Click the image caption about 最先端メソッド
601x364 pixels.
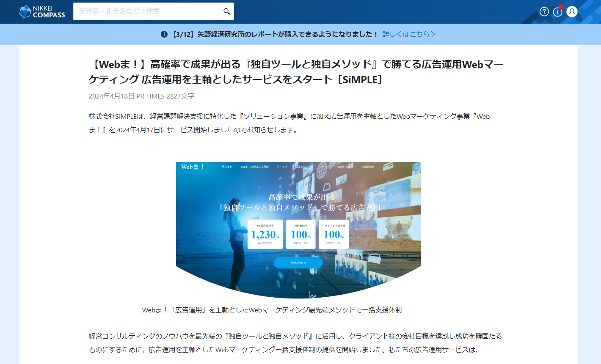point(272,310)
